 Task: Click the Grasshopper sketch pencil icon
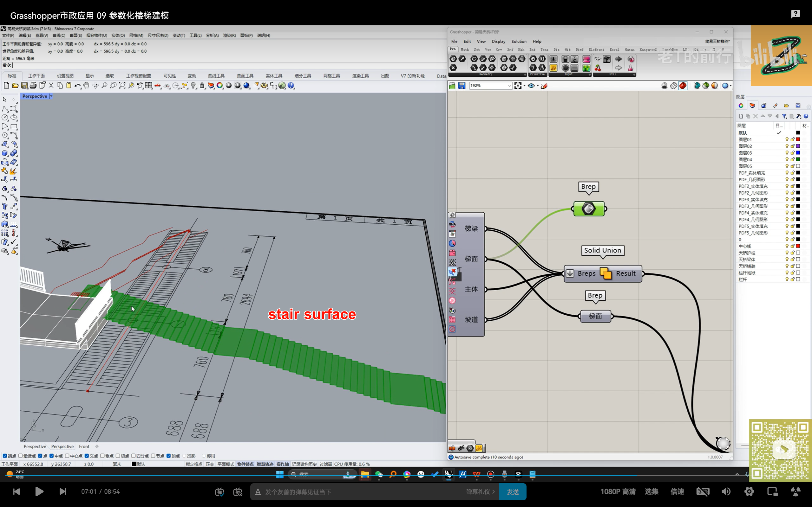(544, 86)
